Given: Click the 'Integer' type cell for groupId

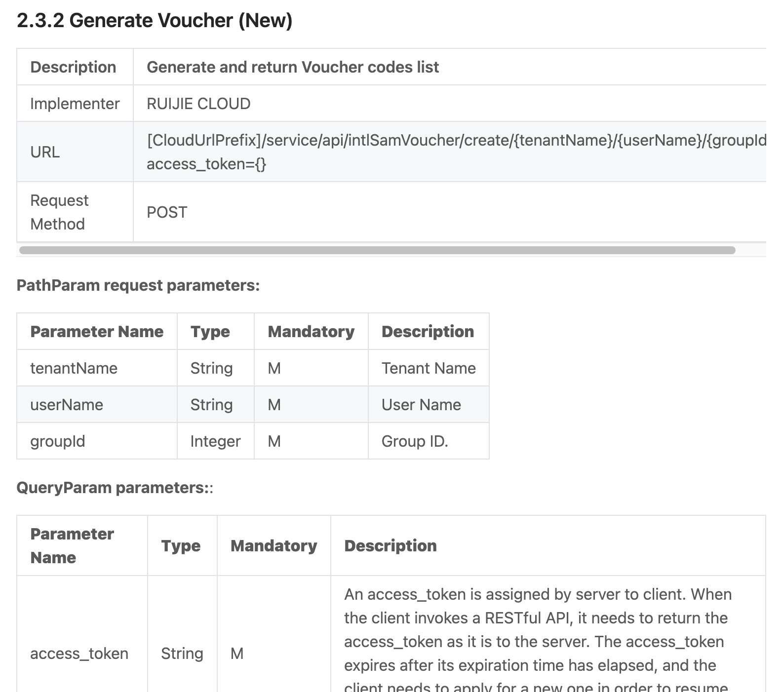Looking at the screenshot, I should (x=216, y=441).
